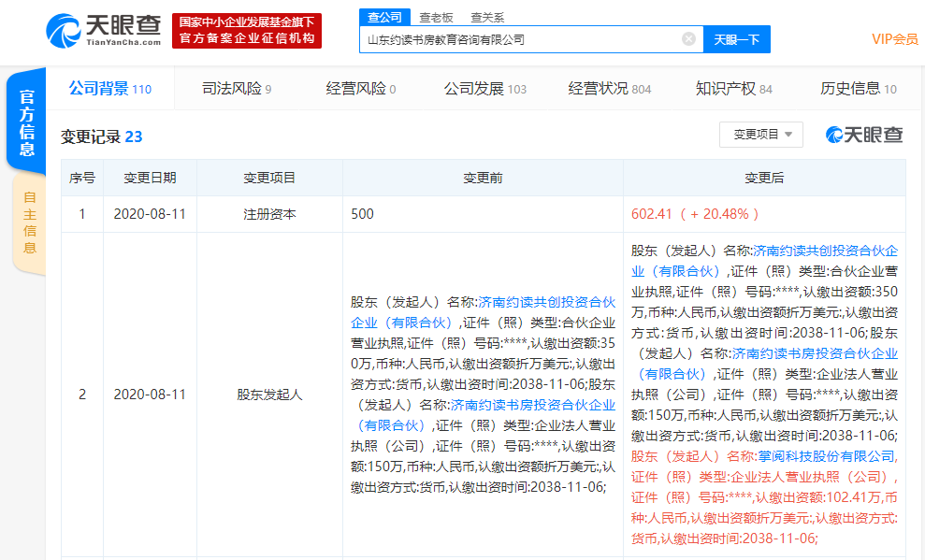Click the 2020-08-11 date in row 1

point(150,214)
